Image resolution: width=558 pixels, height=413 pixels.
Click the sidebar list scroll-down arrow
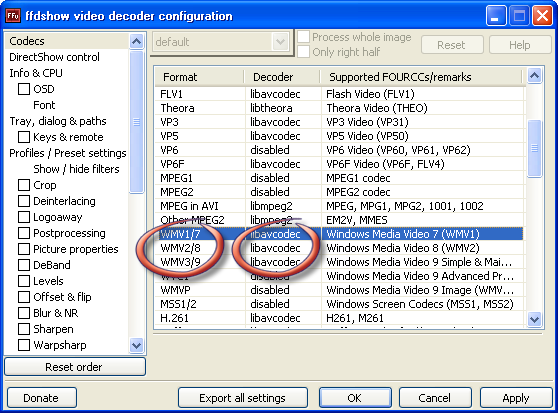(137, 345)
